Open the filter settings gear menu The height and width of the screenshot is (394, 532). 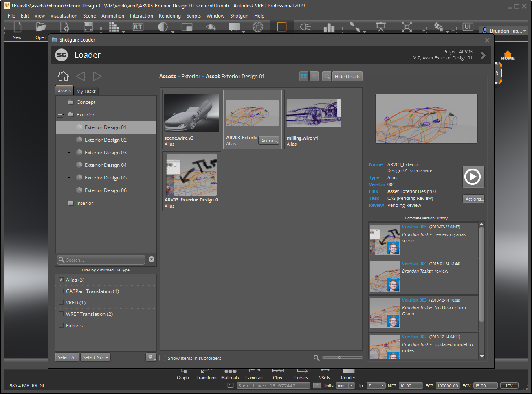pos(151,357)
